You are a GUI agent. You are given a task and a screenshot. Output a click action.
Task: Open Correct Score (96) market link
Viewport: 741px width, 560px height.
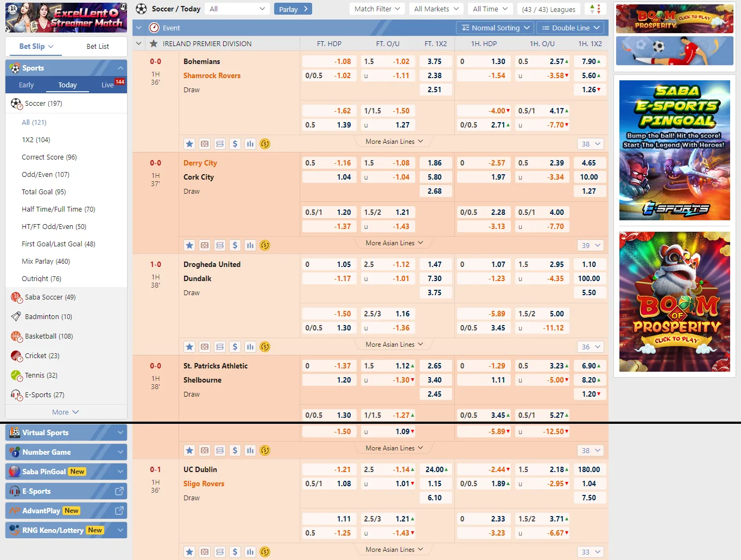[x=49, y=157]
